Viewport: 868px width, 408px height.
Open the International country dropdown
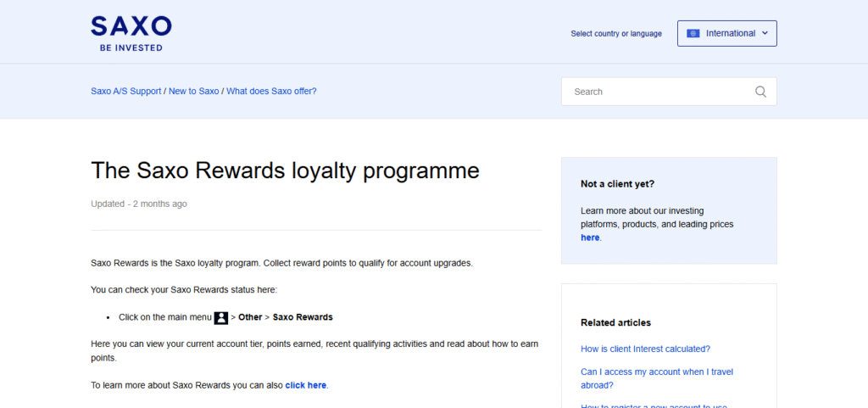click(x=726, y=34)
